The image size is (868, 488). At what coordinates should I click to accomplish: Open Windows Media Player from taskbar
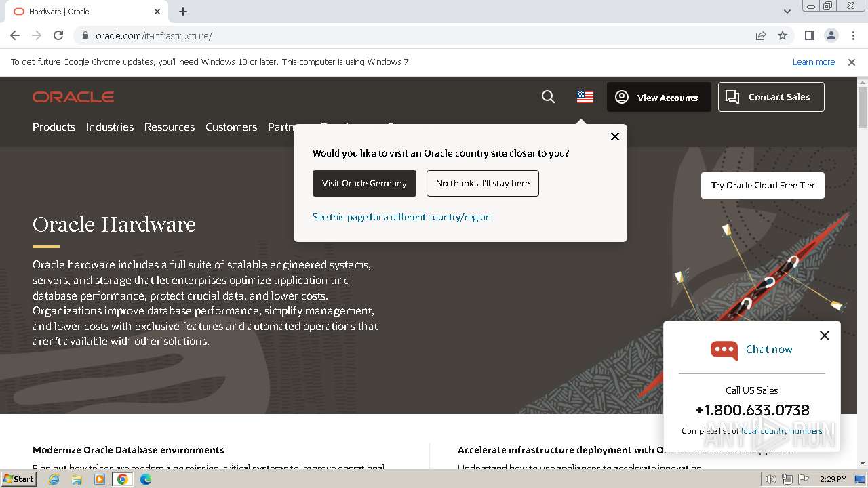(x=100, y=479)
